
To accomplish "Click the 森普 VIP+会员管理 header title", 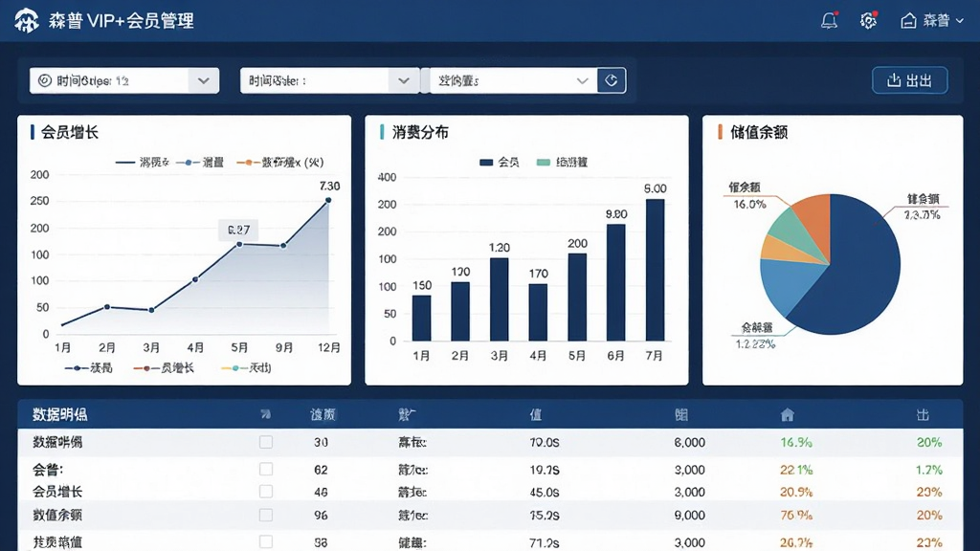I will pos(122,21).
